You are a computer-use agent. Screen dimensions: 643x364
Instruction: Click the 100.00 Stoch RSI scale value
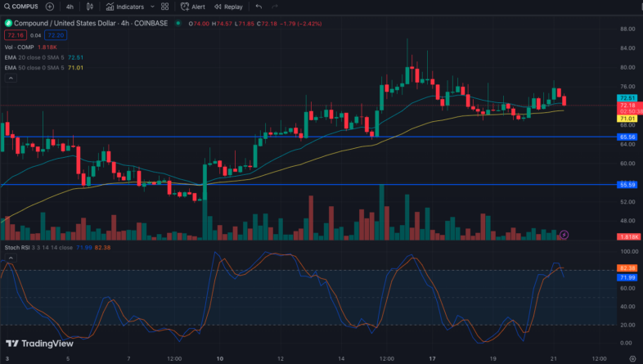click(x=629, y=252)
